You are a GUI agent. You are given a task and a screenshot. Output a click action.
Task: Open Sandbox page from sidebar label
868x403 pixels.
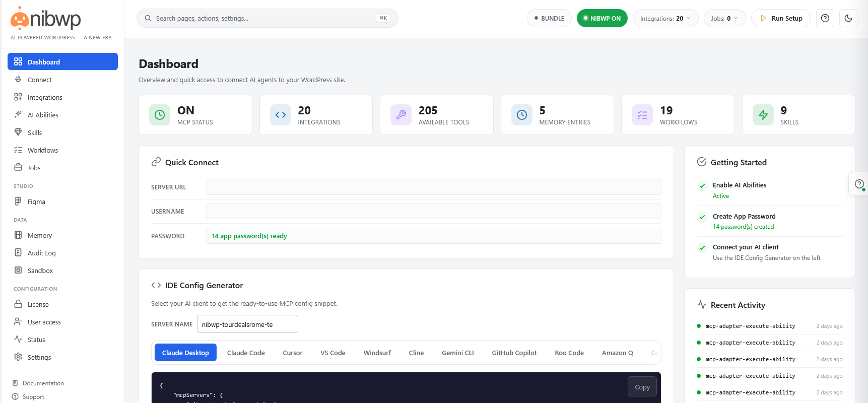tap(40, 271)
